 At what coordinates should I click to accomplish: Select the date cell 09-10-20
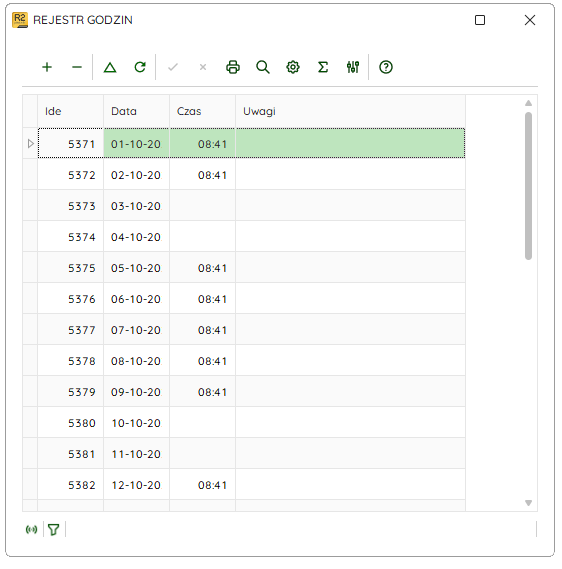pos(136,392)
